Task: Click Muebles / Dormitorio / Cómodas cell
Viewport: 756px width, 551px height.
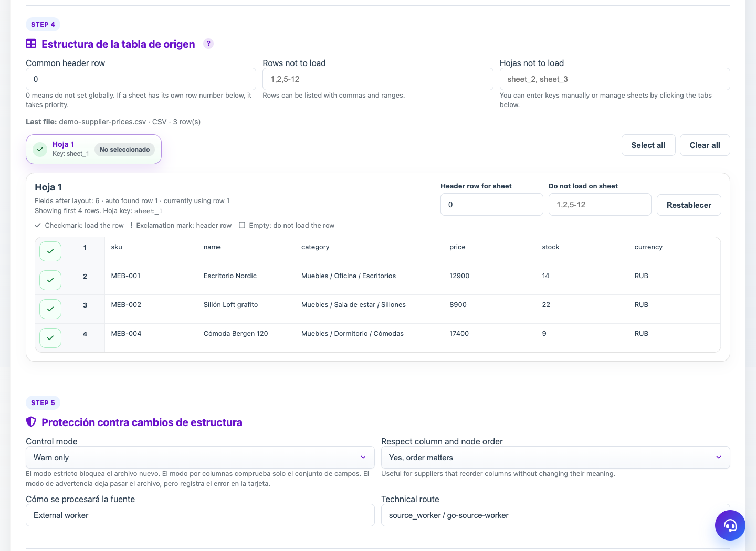Action: 369,338
